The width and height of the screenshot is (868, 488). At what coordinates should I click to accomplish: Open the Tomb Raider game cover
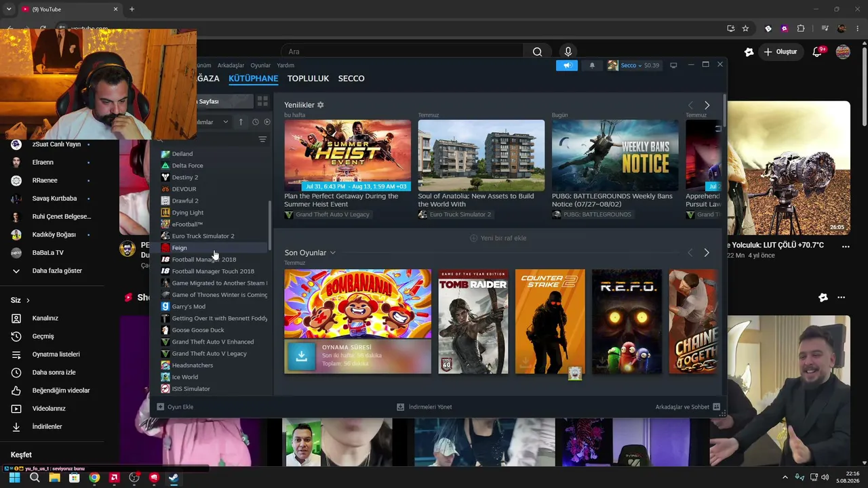point(473,321)
